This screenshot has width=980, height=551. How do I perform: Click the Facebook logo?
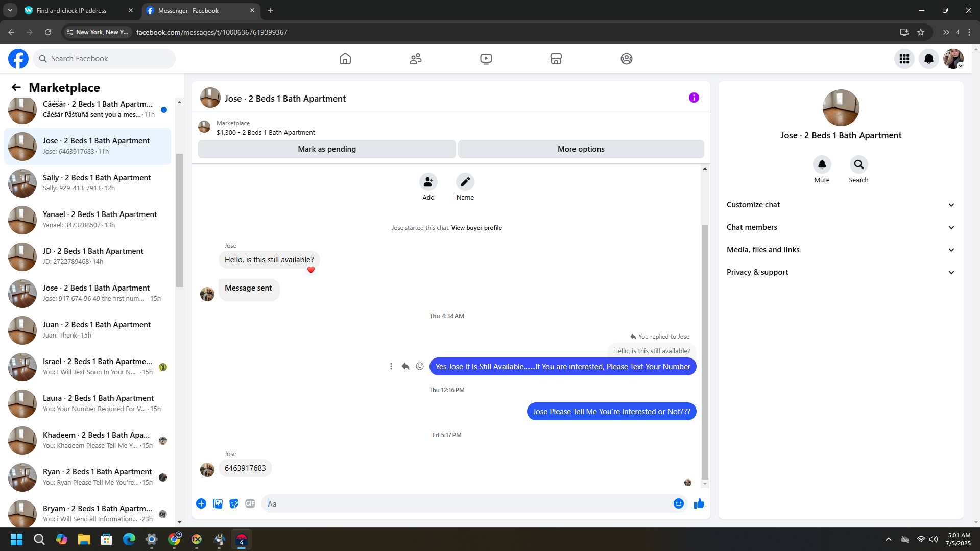pyautogui.click(x=18, y=59)
